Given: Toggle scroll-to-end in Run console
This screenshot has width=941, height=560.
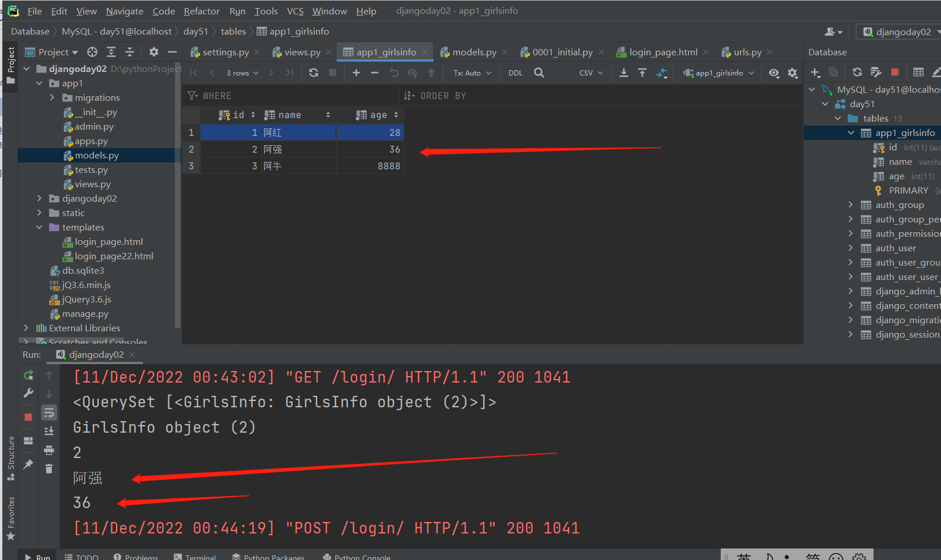Looking at the screenshot, I should (49, 431).
